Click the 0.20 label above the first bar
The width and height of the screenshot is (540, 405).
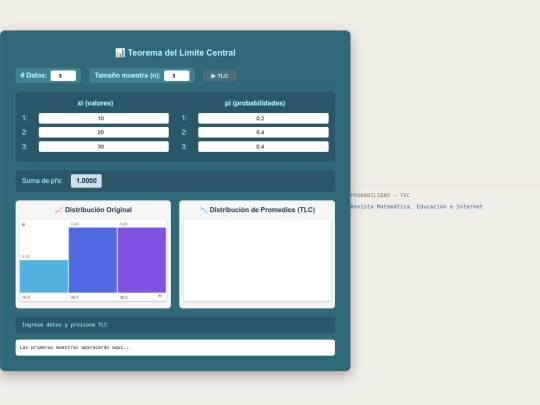(26, 257)
